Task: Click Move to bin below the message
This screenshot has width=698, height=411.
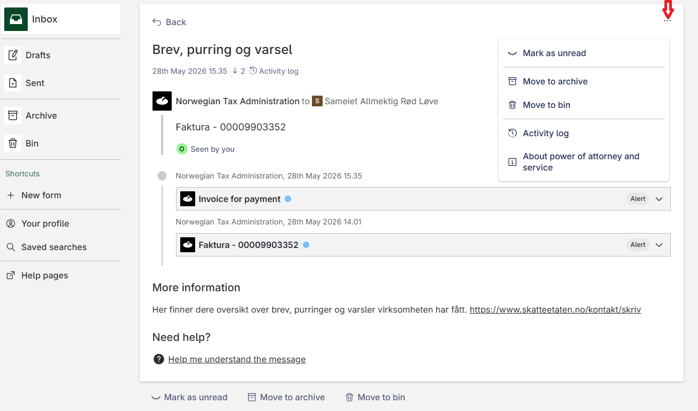Action: click(x=375, y=397)
